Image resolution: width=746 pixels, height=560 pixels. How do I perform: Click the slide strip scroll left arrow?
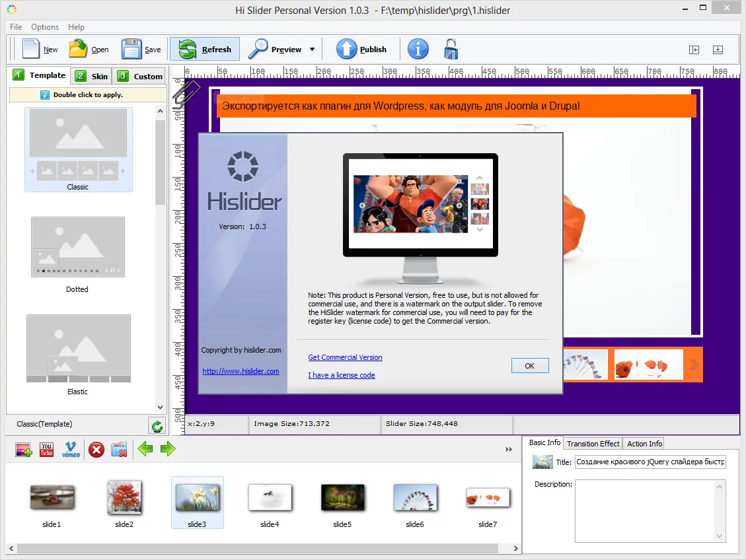(11, 548)
